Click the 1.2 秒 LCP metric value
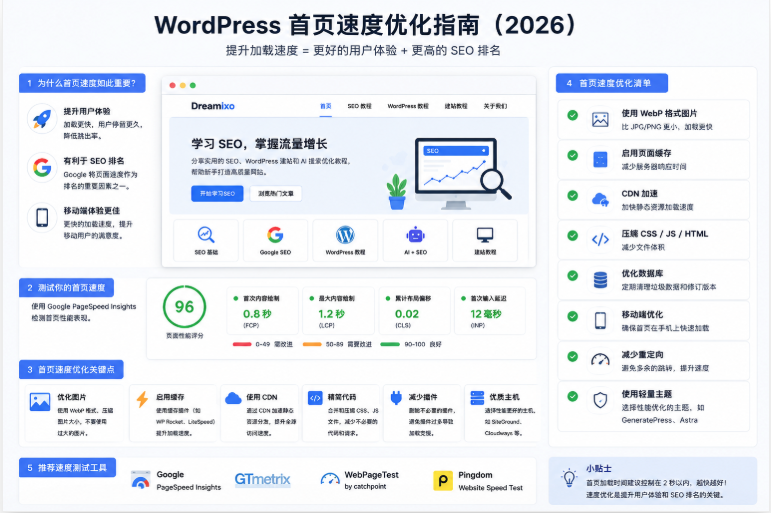Image resolution: width=771 pixels, height=513 pixels. tap(331, 314)
